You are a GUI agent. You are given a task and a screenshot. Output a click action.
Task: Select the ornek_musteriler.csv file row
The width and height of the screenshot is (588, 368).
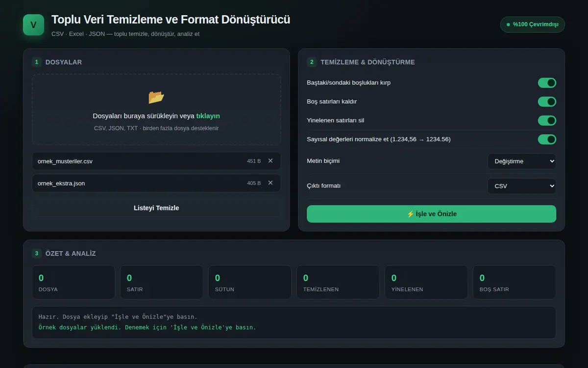point(156,161)
